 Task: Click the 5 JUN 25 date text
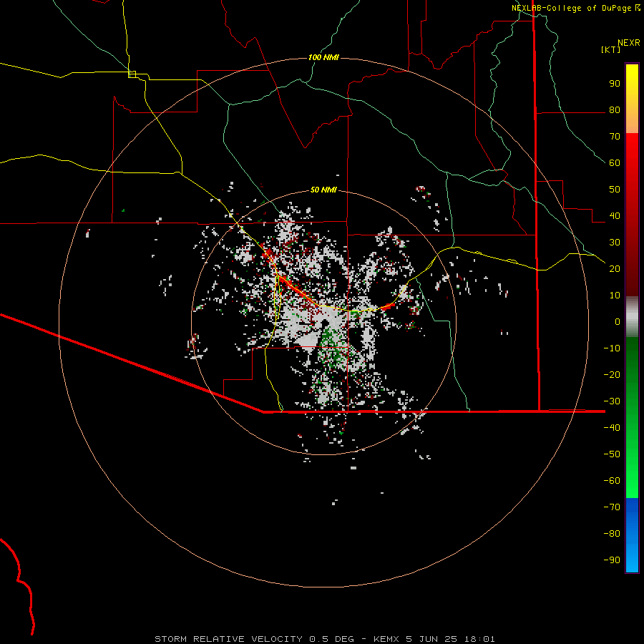tap(431, 639)
